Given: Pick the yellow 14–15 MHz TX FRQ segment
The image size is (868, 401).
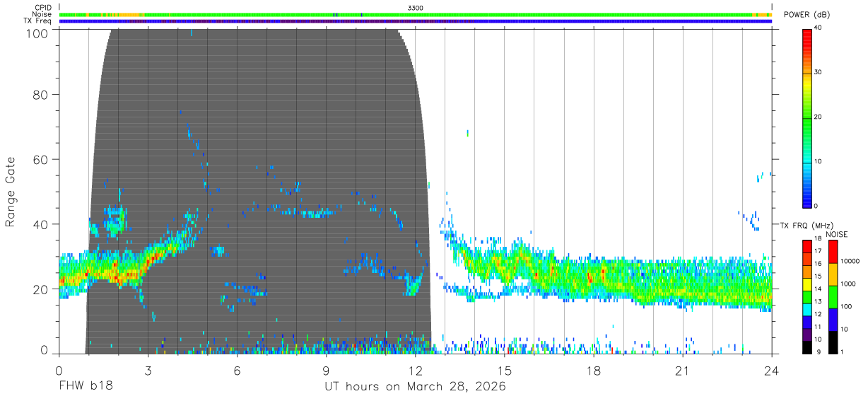Looking at the screenshot, I should coord(807,284).
